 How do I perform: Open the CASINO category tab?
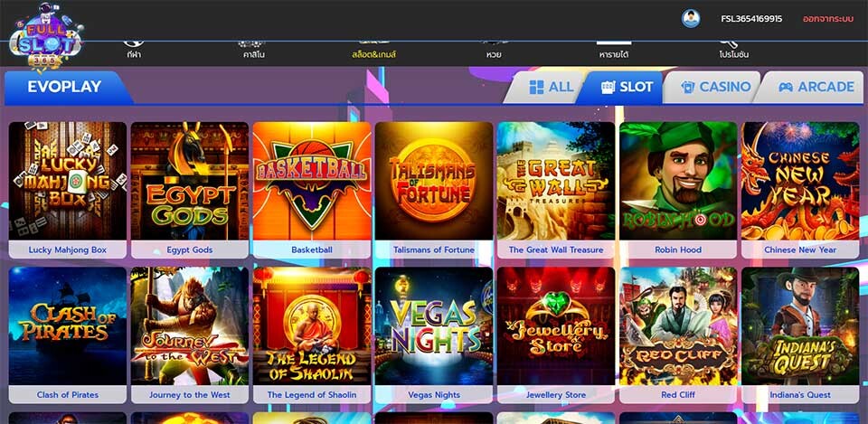pyautogui.click(x=716, y=87)
